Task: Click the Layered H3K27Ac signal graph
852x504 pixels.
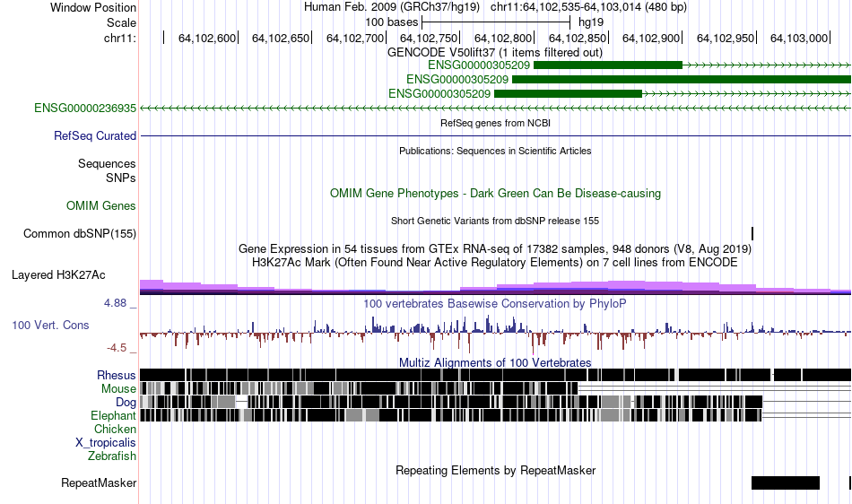Action: (495, 287)
